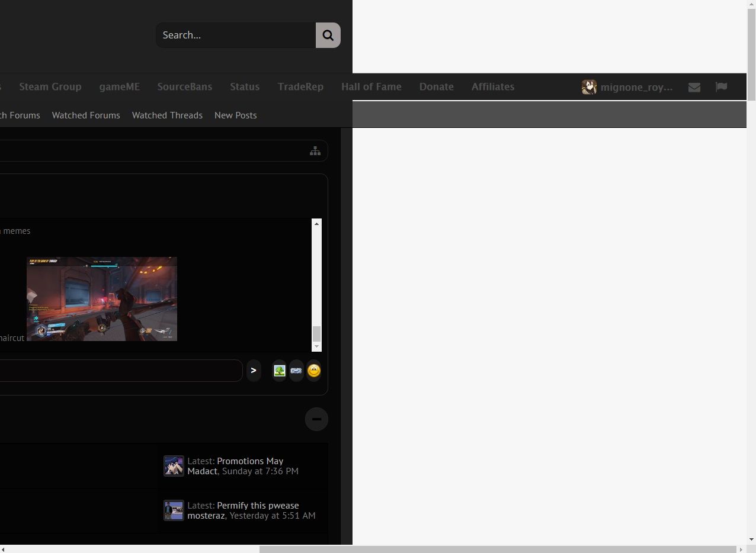756x553 pixels.
Task: Click mosteraz's avatar beside Permify thread
Action: (x=174, y=510)
